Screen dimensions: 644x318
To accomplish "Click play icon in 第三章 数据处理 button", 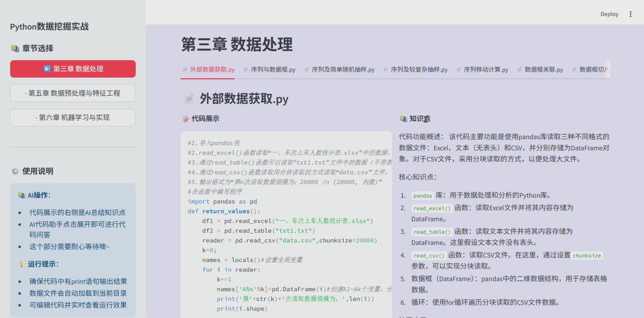I will (x=47, y=69).
